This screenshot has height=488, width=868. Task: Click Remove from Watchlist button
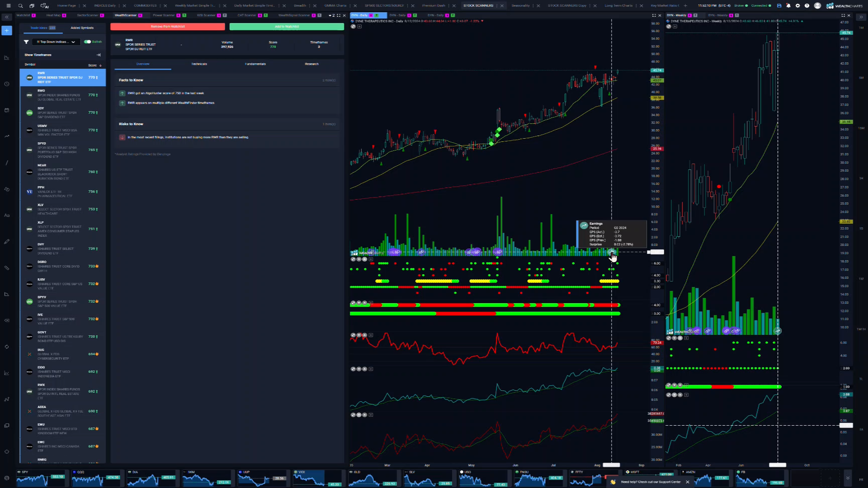click(x=168, y=27)
